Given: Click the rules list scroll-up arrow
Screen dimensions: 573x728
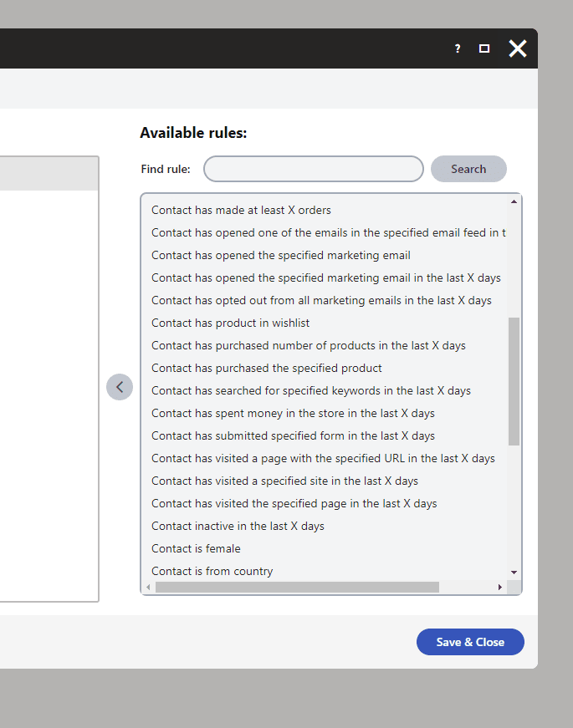Looking at the screenshot, I should point(514,201).
